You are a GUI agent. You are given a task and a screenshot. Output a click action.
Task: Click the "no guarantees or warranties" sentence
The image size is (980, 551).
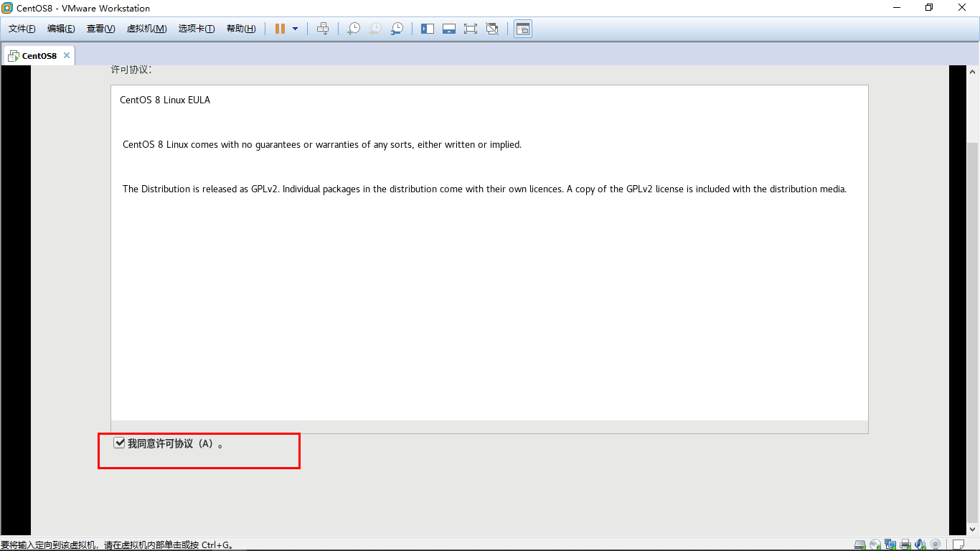[322, 144]
